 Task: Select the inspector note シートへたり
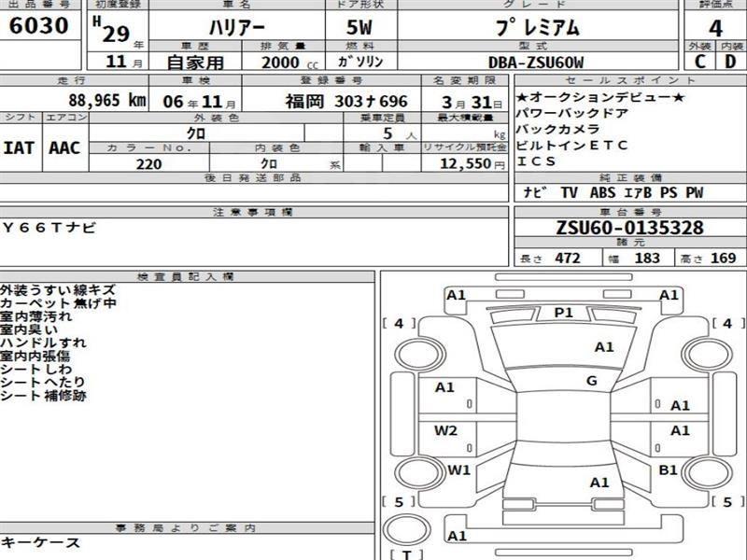click(x=43, y=382)
